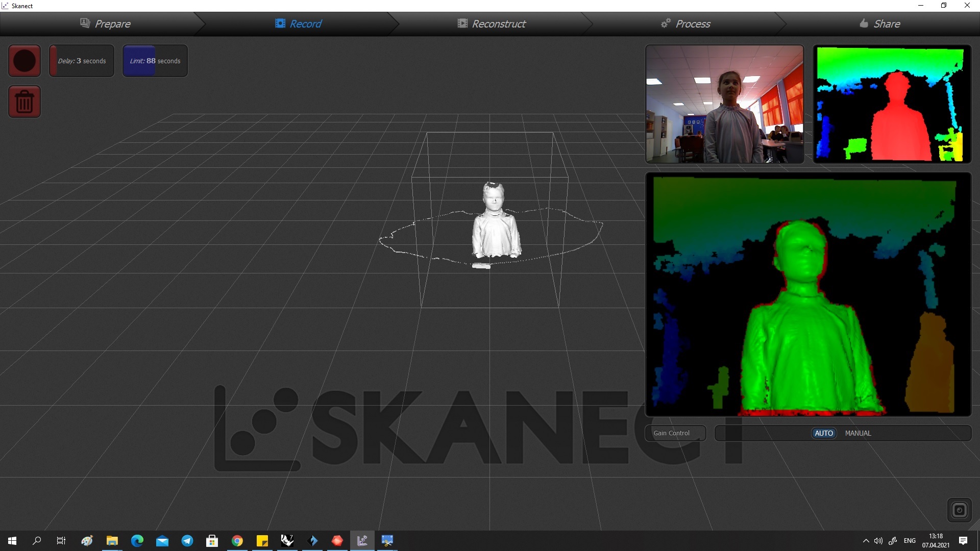Viewport: 980px width, 551px height.
Task: Open Task View on the taskbar
Action: pyautogui.click(x=61, y=541)
